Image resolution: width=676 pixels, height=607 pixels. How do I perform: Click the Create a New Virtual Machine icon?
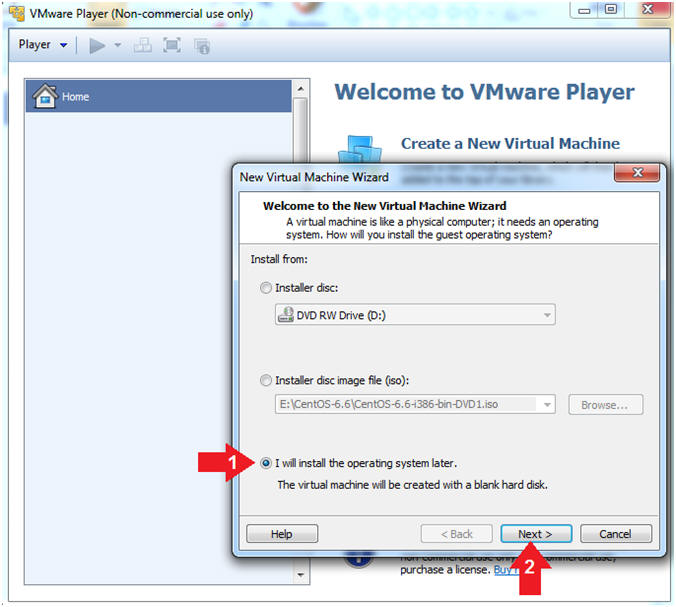[x=360, y=150]
